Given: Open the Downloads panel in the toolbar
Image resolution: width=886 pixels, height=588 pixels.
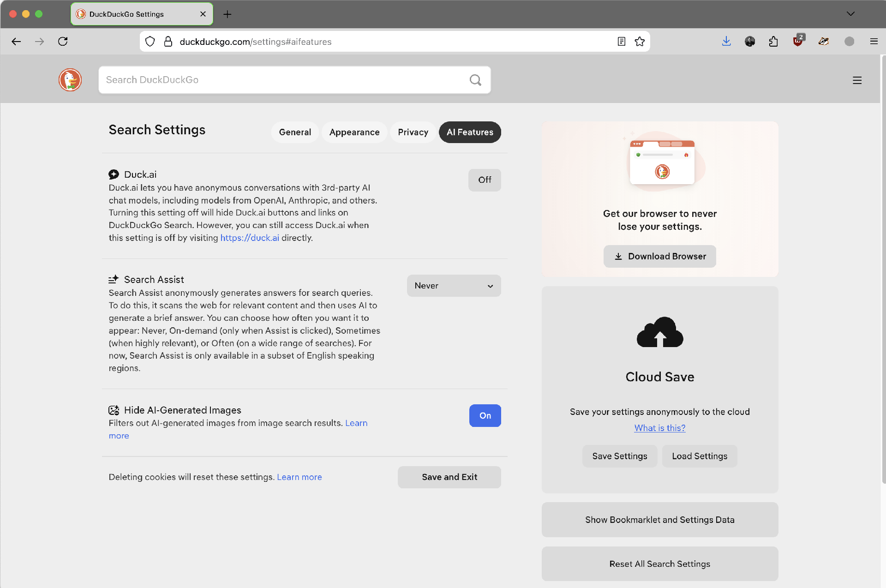Looking at the screenshot, I should 727,41.
